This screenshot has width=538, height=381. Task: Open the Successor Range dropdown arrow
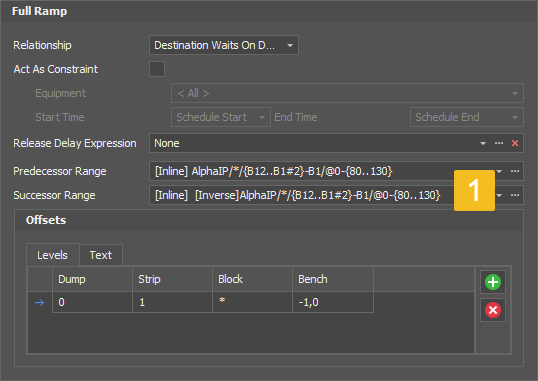499,195
